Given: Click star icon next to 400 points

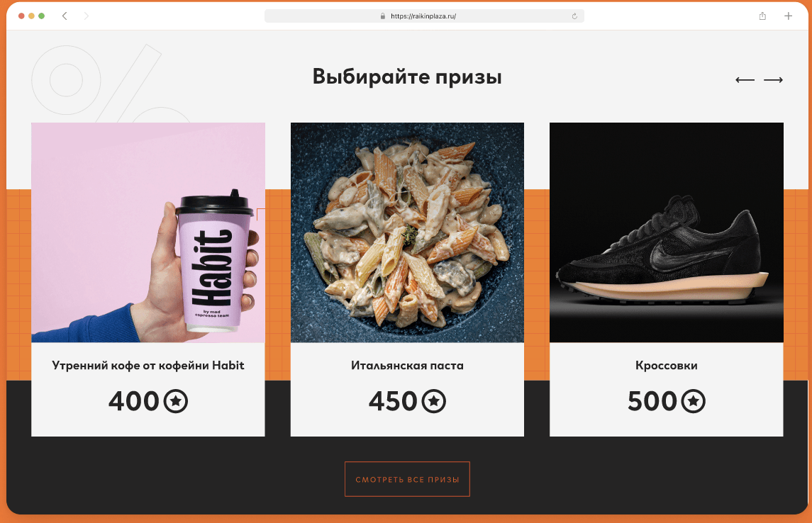Looking at the screenshot, I should 176,401.
